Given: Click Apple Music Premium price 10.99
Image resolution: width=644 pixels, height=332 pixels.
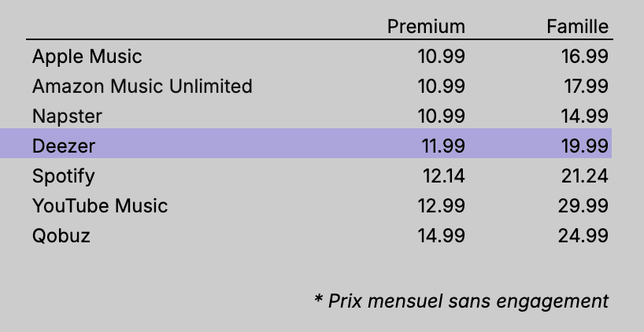Looking at the screenshot, I should tap(441, 57).
